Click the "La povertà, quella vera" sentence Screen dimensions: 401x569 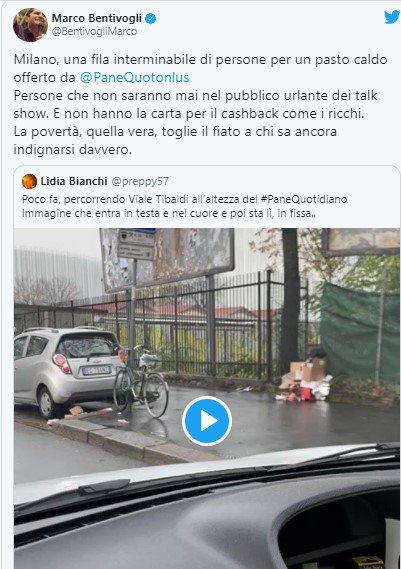[175, 140]
